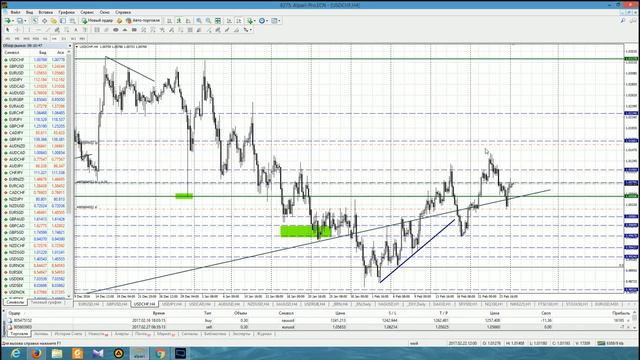Open the new chart icon

pyautogui.click(x=7, y=20)
